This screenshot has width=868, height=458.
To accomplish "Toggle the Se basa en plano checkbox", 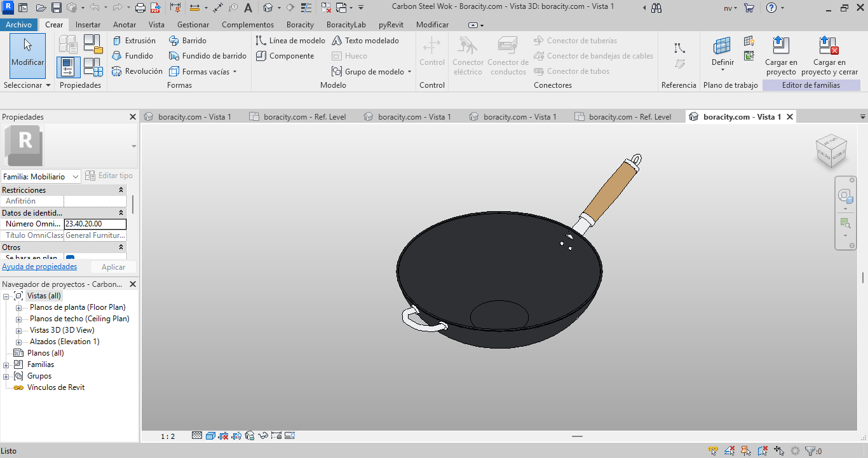I will pyautogui.click(x=70, y=258).
